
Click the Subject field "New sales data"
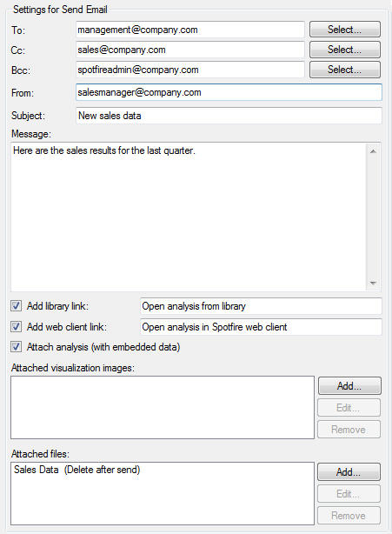(229, 116)
